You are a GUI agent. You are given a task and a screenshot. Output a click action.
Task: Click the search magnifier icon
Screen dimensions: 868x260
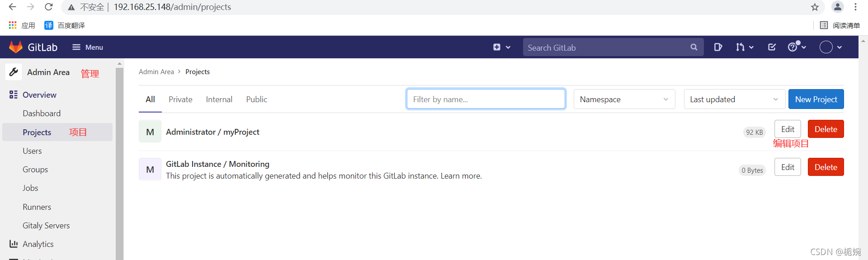(x=694, y=47)
